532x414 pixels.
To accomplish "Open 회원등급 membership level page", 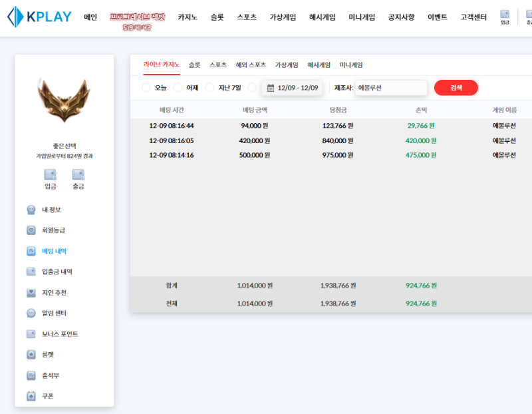I will coord(53,230).
